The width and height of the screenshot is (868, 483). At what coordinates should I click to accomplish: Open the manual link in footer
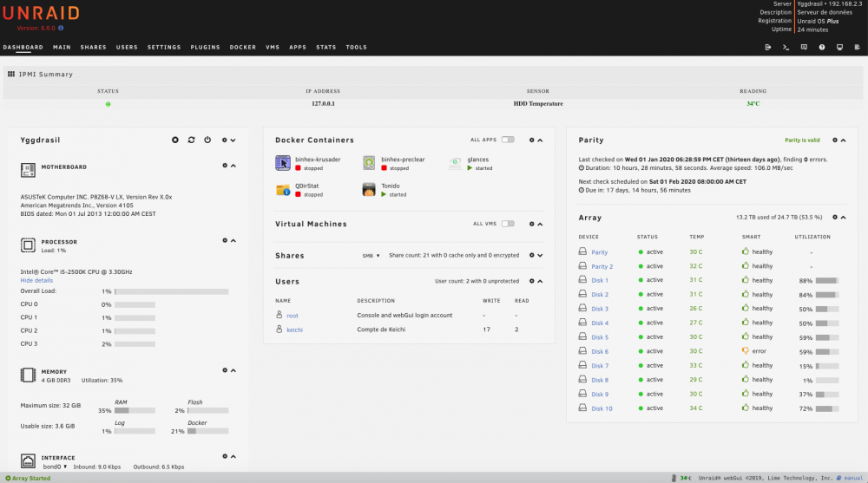[853, 478]
